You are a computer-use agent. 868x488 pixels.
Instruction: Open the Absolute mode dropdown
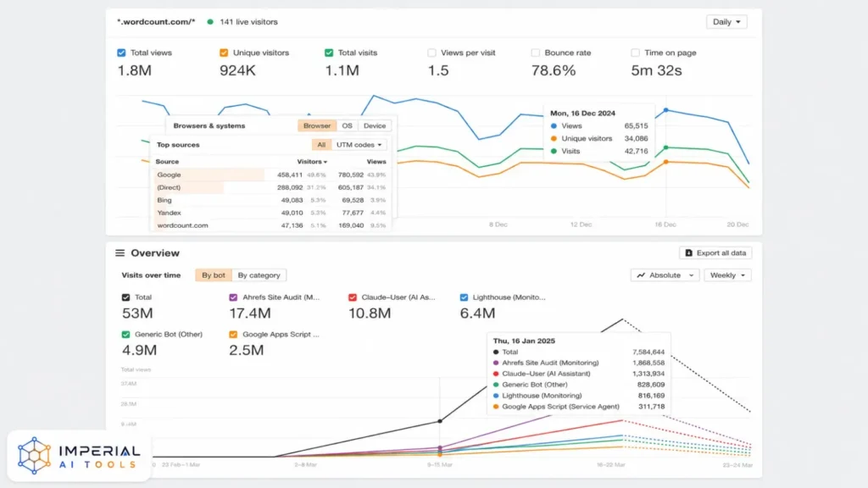pyautogui.click(x=665, y=275)
